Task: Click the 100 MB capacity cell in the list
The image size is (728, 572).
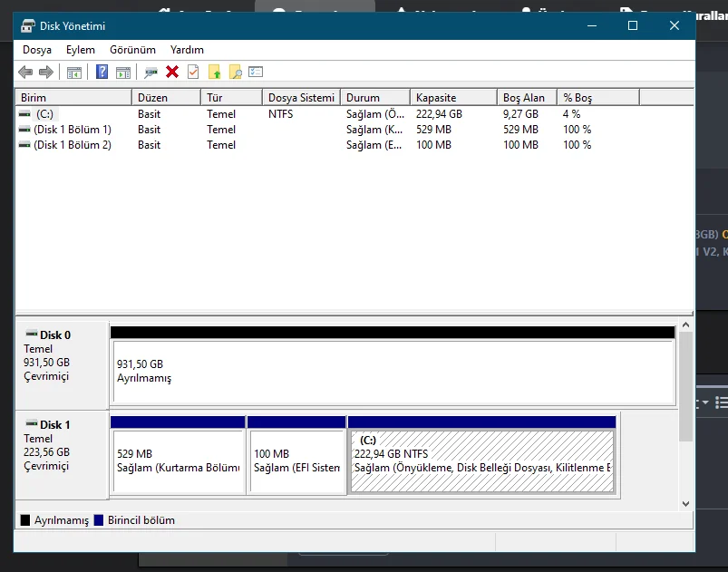Action: (433, 145)
